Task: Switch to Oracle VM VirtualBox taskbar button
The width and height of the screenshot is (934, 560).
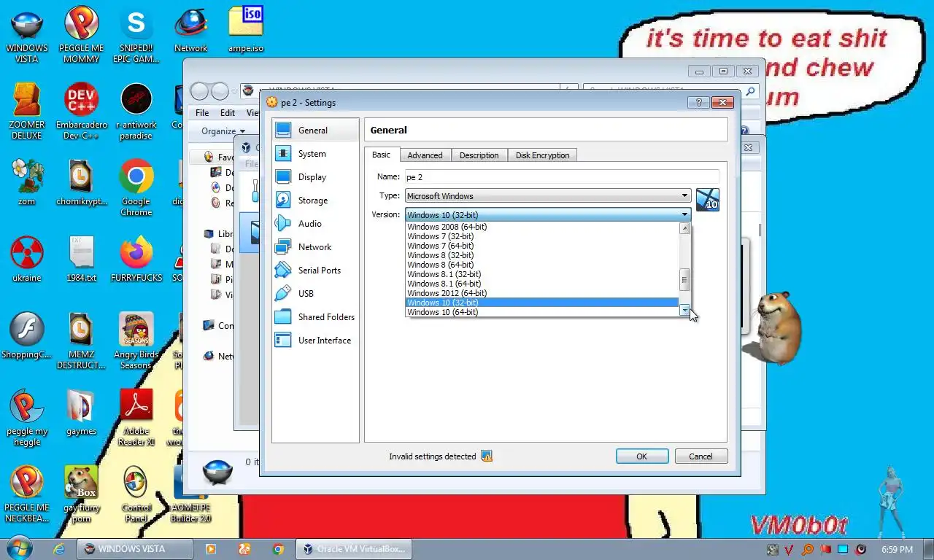Action: [354, 549]
